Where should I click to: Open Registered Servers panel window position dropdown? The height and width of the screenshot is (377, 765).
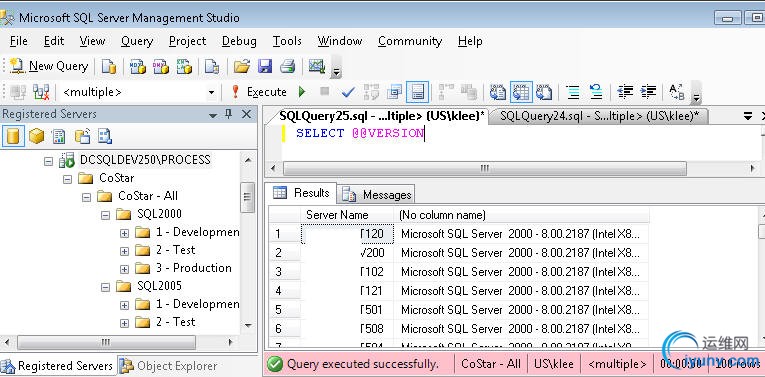(213, 115)
